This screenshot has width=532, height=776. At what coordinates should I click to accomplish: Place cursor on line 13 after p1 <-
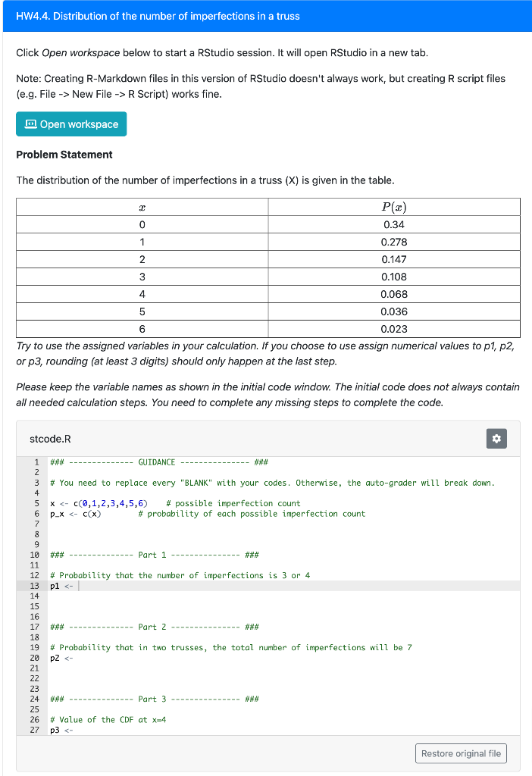pos(79,586)
